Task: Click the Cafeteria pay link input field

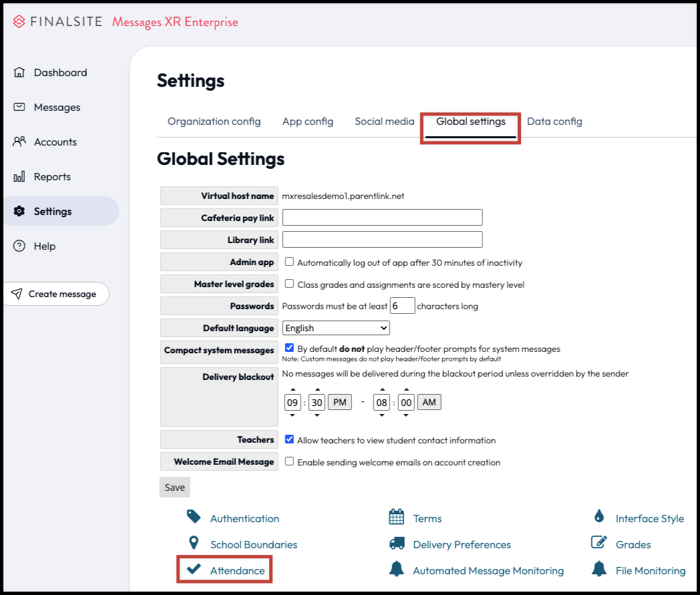Action: (x=382, y=218)
